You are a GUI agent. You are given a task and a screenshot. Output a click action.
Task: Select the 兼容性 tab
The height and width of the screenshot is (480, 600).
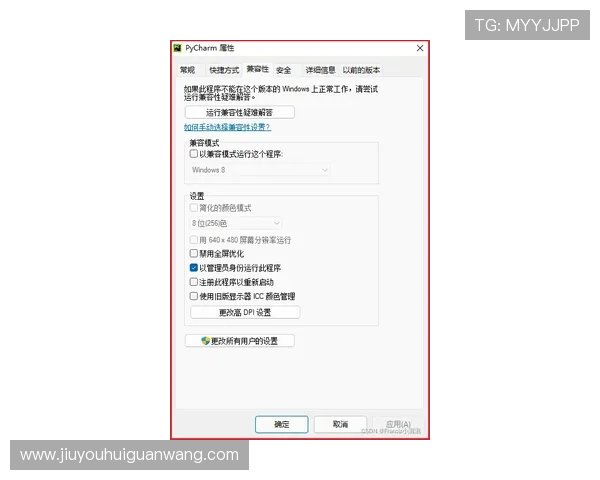258,69
